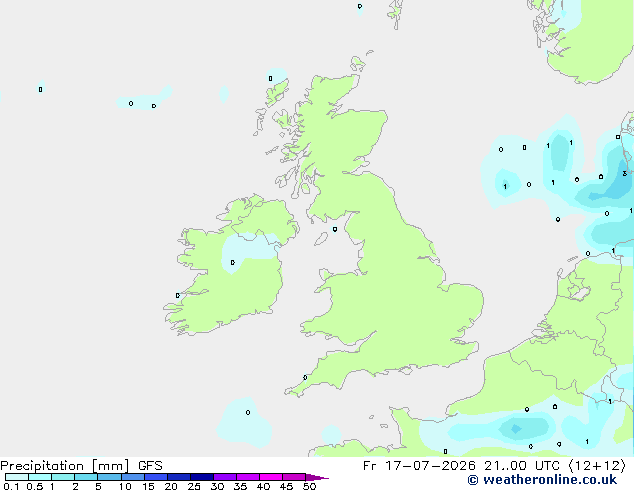Click the '30' legend scale label
This screenshot has width=634, height=490.
tap(217, 486)
